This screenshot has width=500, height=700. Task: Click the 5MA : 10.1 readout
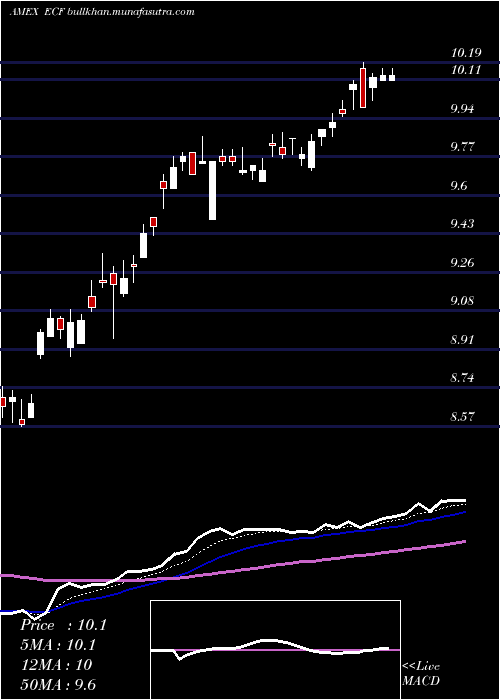pyautogui.click(x=58, y=645)
